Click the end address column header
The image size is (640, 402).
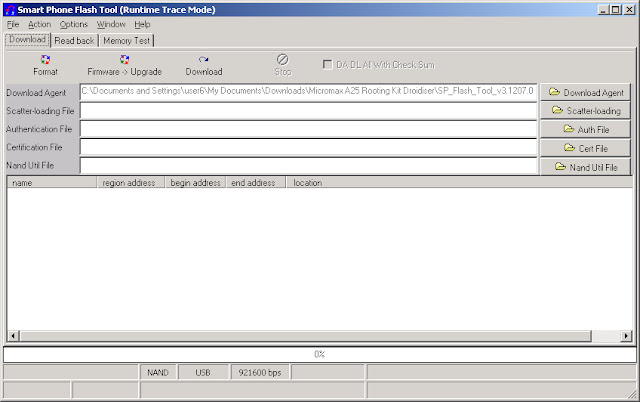point(256,183)
